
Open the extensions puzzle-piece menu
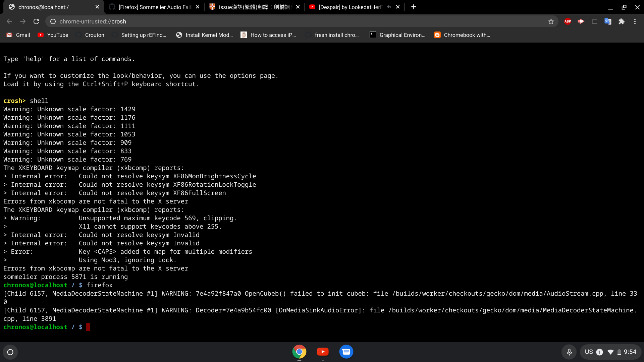622,21
